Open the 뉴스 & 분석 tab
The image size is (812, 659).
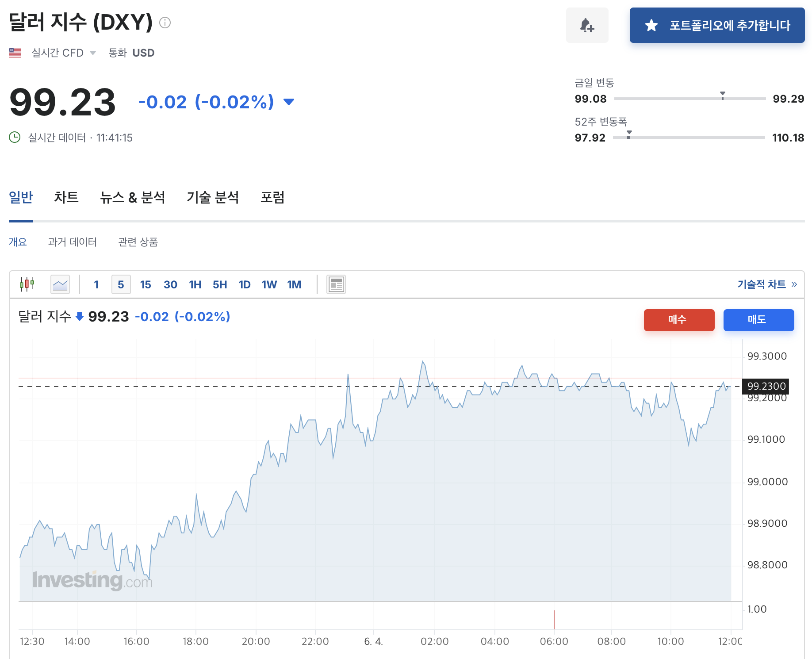pyautogui.click(x=133, y=197)
